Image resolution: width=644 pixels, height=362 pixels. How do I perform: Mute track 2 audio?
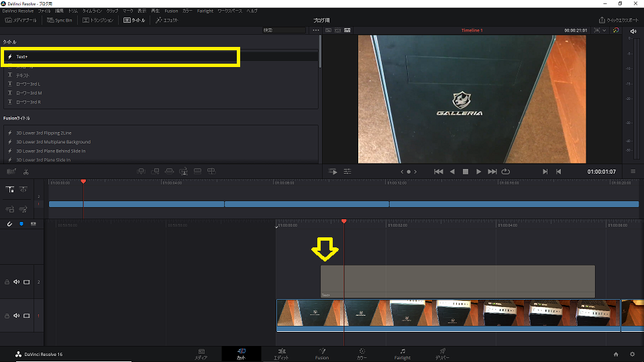point(16,282)
